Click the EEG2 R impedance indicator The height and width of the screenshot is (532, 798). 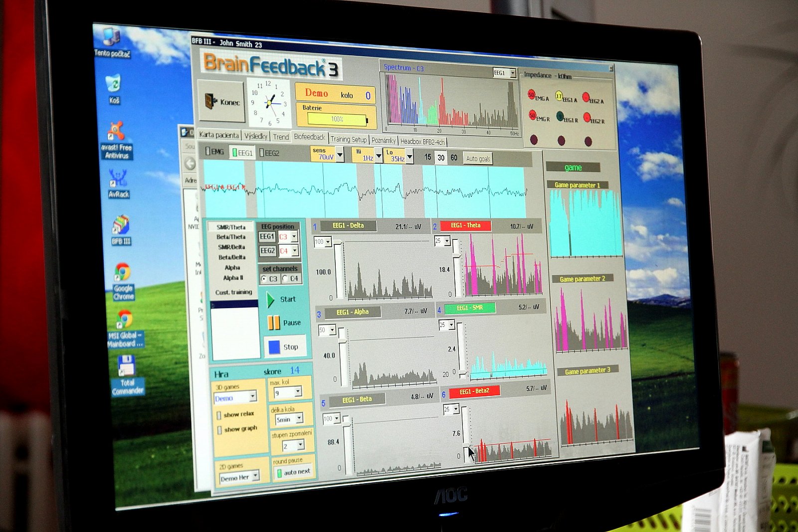(587, 118)
